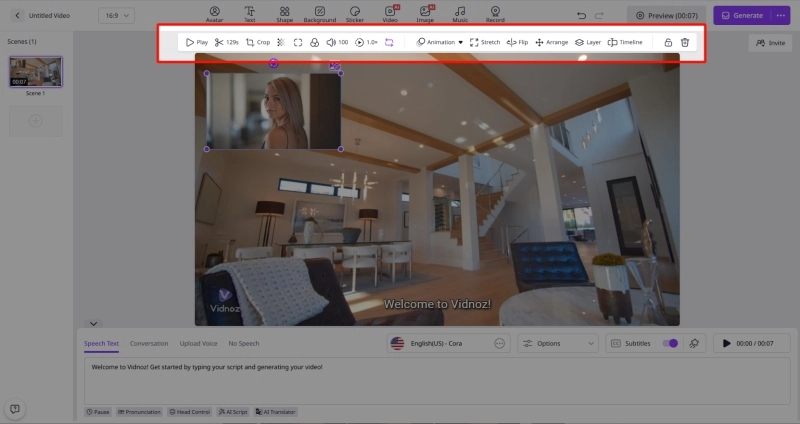Switch to the Speech Text tab
Viewport: 800px width, 424px height.
(102, 343)
